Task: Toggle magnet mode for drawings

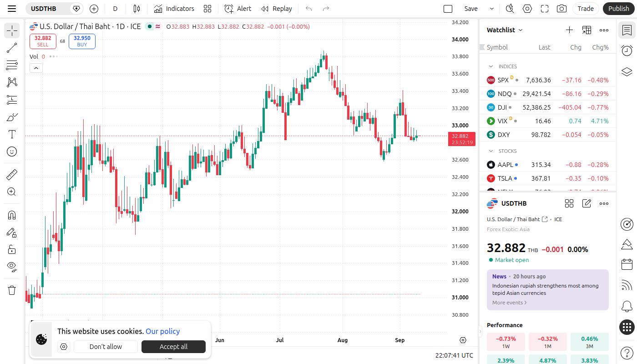Action: point(12,215)
